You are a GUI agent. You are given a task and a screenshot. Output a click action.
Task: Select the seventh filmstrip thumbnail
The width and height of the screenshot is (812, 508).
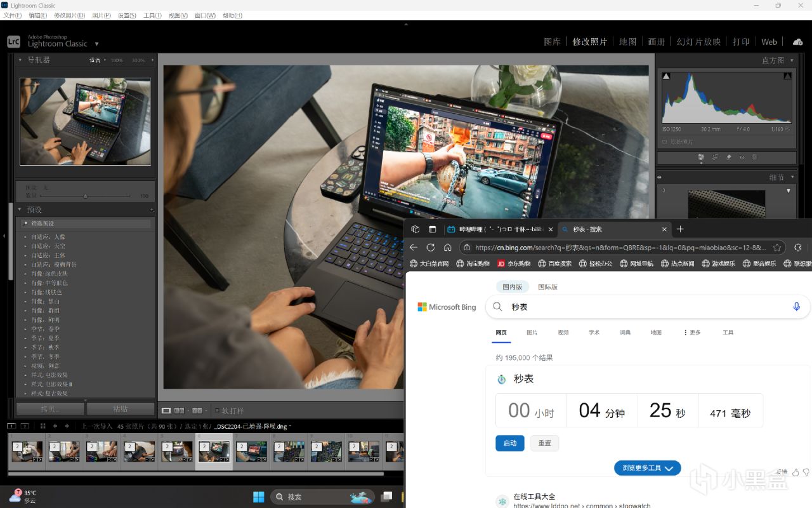252,451
